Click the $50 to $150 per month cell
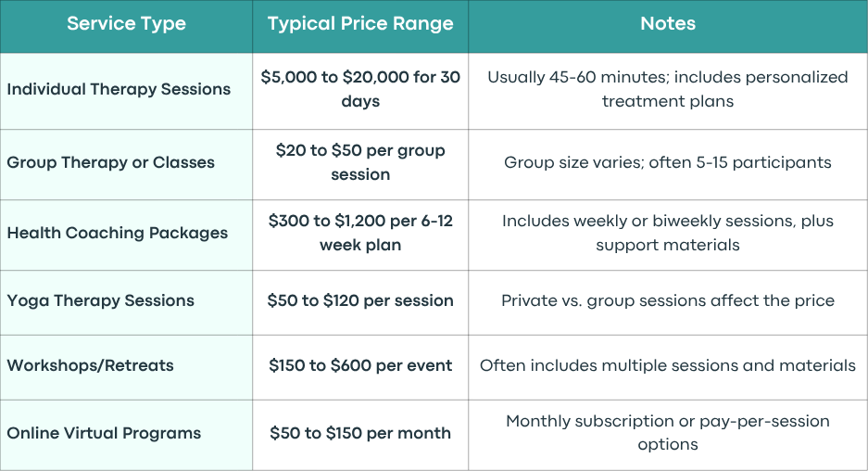868x471 pixels. coord(360,435)
